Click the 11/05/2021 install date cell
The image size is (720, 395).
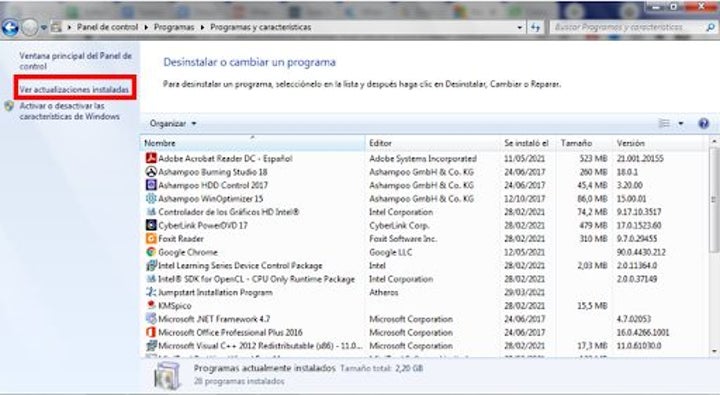tap(524, 158)
